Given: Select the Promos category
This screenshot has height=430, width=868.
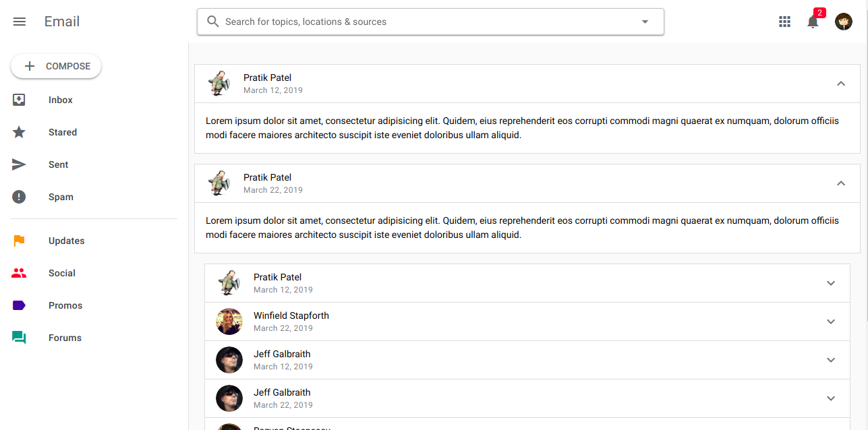Looking at the screenshot, I should [x=94, y=305].
